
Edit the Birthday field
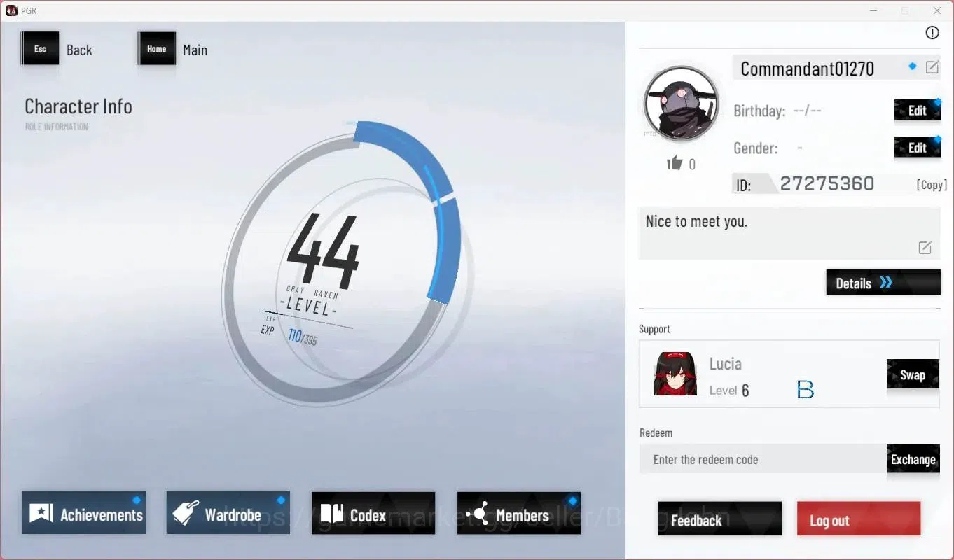coord(918,111)
